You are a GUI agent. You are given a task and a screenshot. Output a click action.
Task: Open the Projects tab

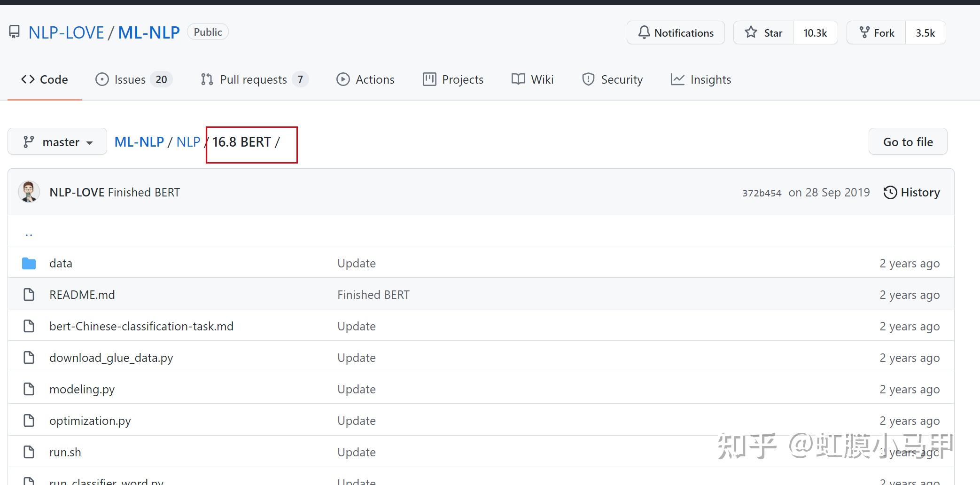point(453,79)
